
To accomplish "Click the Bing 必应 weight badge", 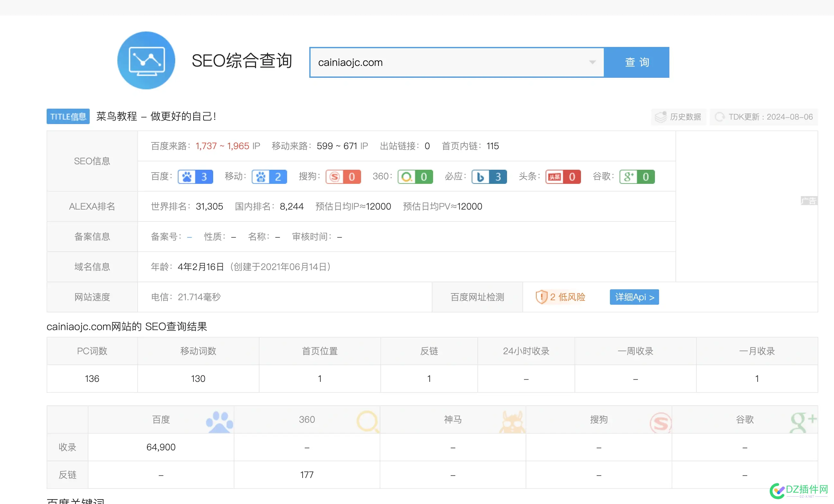I will click(x=489, y=177).
